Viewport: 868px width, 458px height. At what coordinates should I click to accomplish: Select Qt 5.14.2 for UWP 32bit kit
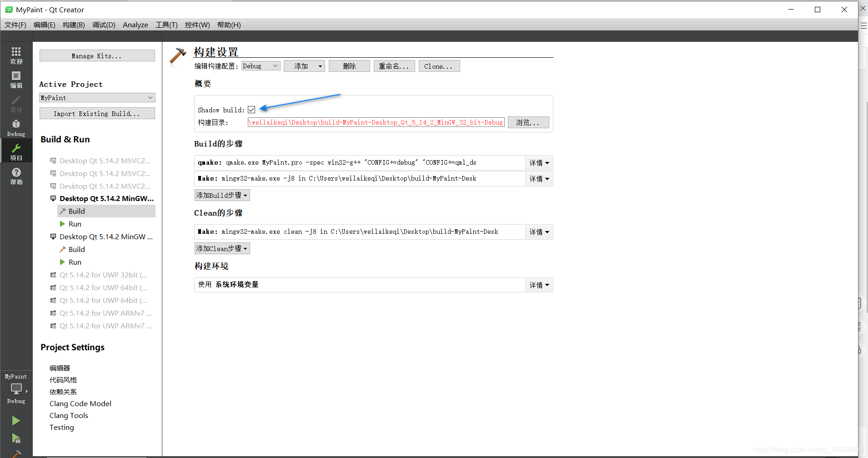103,275
